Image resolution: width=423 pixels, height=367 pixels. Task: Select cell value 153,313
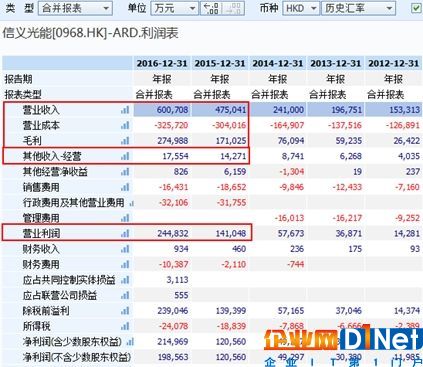(x=404, y=110)
